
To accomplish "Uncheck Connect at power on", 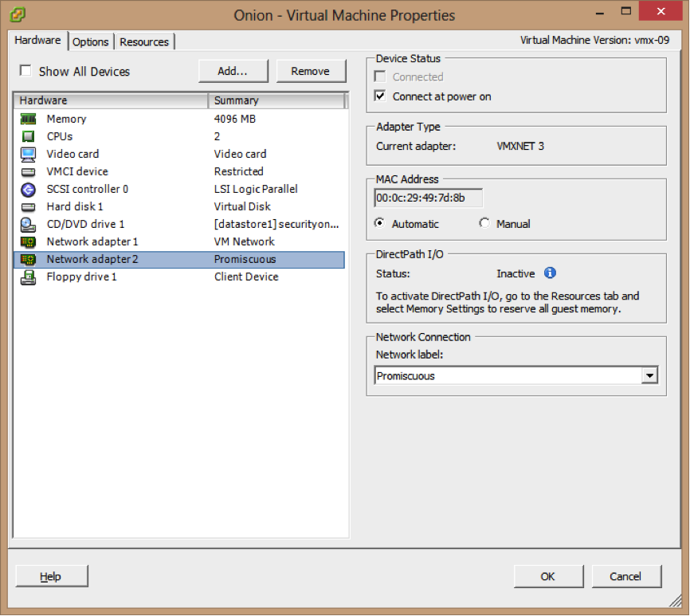I will pos(380,96).
